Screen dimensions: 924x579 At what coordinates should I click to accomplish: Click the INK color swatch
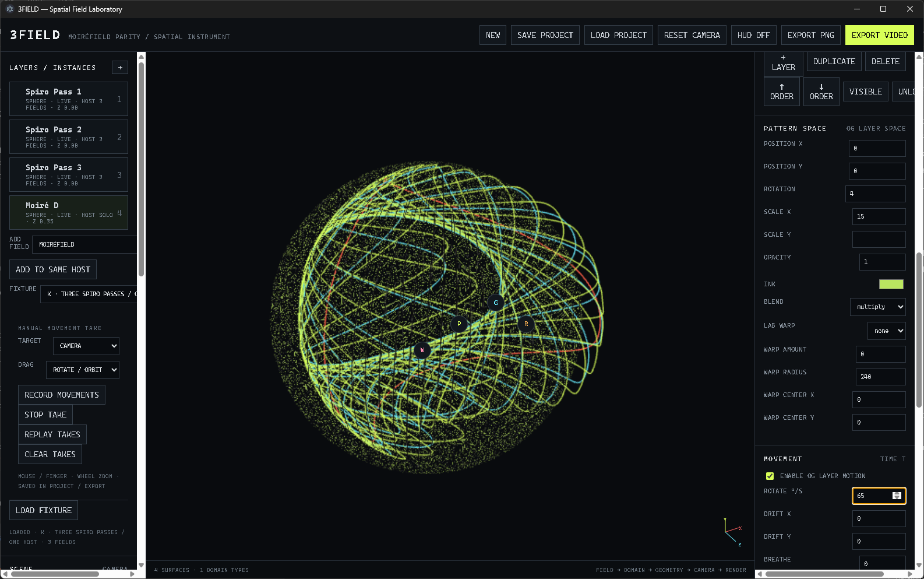click(891, 284)
